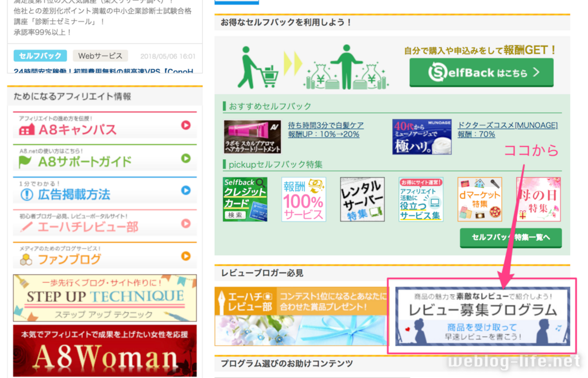Open the エーハチレビュー部 contest banner
Viewport: 588px width, 378px height.
click(301, 316)
